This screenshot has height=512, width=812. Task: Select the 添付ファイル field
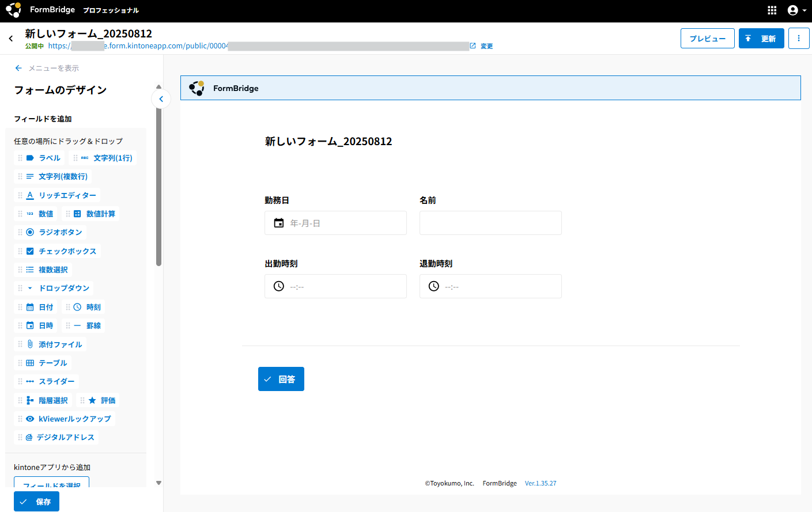click(50, 344)
